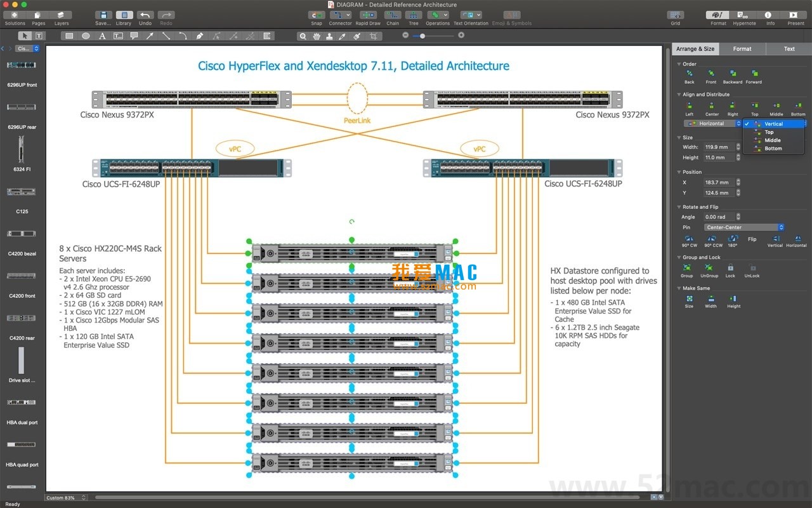Select the magnifier zoom tool

304,36
